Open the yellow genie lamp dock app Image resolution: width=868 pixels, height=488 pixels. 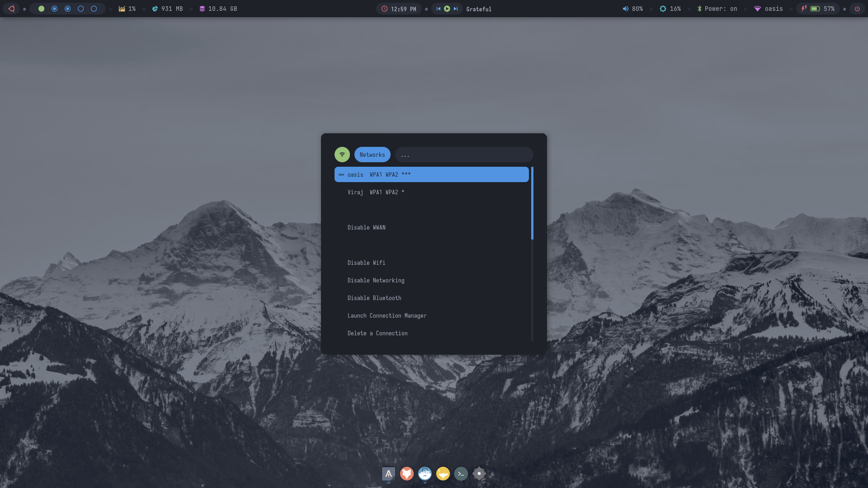coord(443,474)
